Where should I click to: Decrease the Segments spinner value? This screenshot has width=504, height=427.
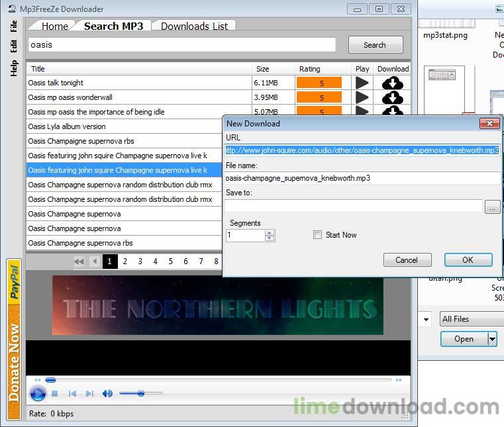(270, 238)
